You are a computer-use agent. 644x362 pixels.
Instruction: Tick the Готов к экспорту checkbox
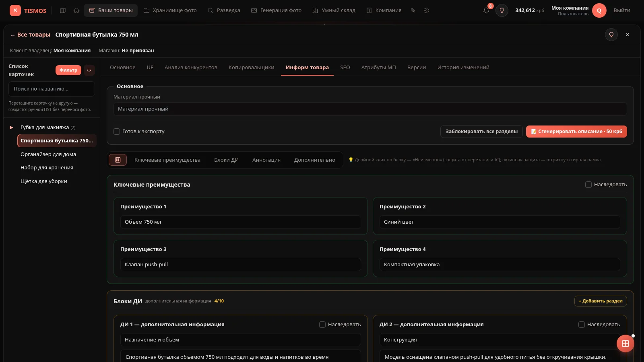pos(117,132)
